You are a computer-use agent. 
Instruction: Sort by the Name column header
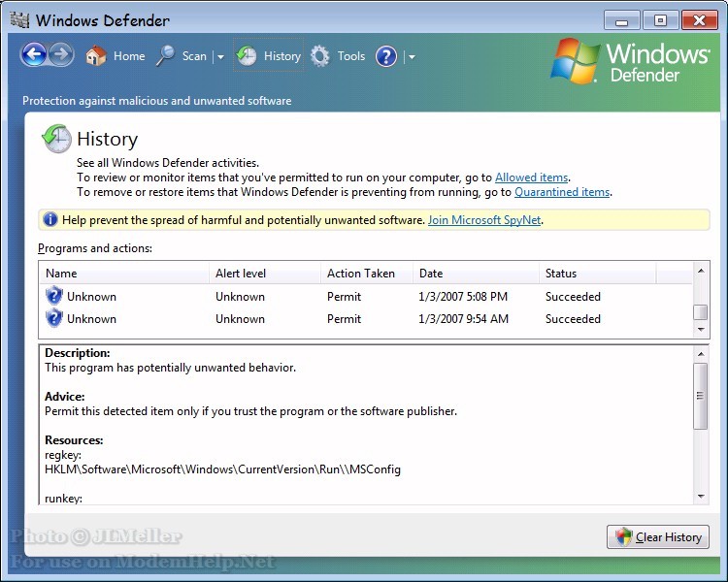(x=124, y=273)
